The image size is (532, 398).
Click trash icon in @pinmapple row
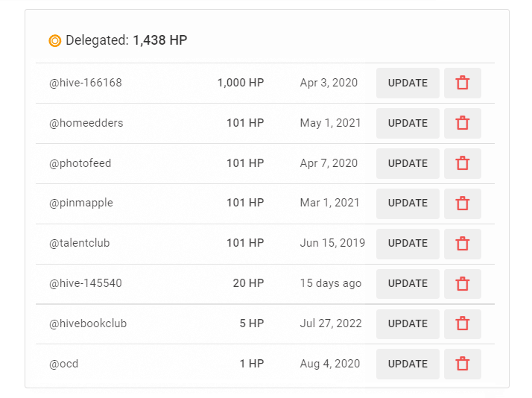462,203
